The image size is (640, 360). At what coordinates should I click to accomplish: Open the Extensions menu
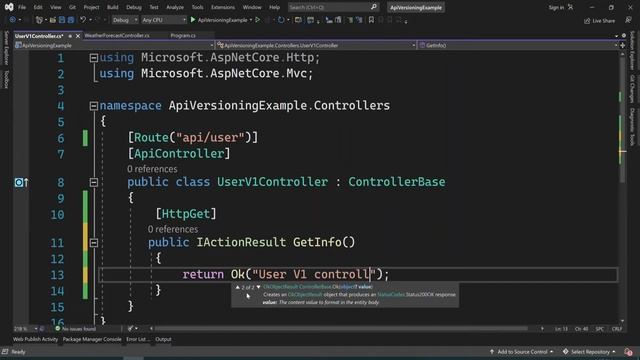tap(223, 7)
